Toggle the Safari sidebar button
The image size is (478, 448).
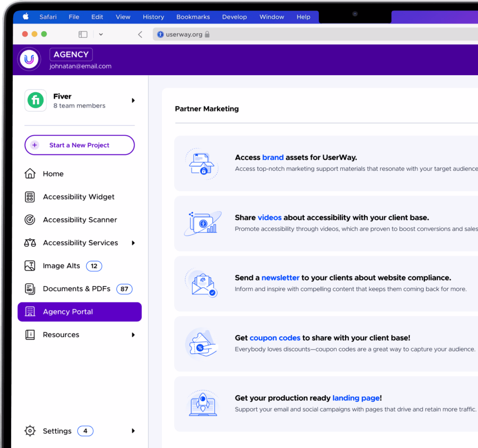point(83,35)
